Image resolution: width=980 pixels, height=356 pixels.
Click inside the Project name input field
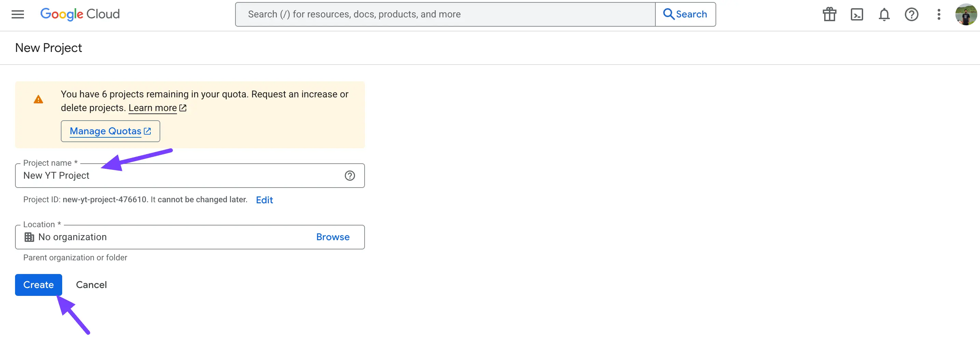[x=152, y=175]
